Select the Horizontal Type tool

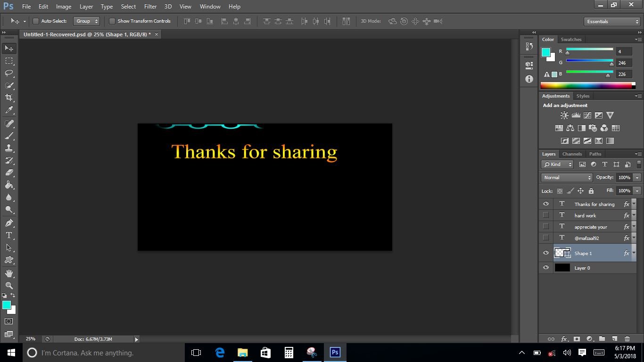[9, 235]
